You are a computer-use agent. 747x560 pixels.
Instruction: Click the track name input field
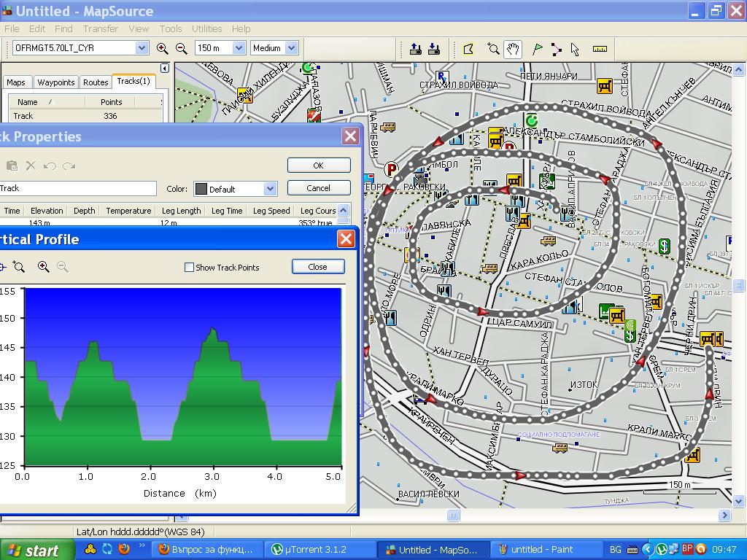pos(77,188)
